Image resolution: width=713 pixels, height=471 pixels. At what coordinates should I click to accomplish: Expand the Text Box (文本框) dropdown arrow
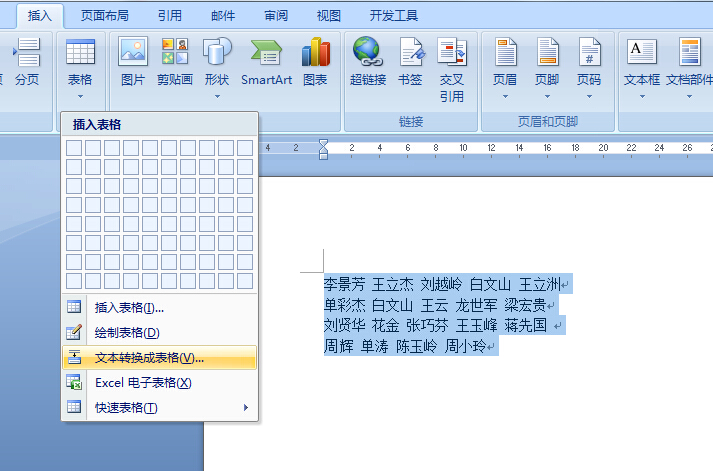pyautogui.click(x=643, y=96)
